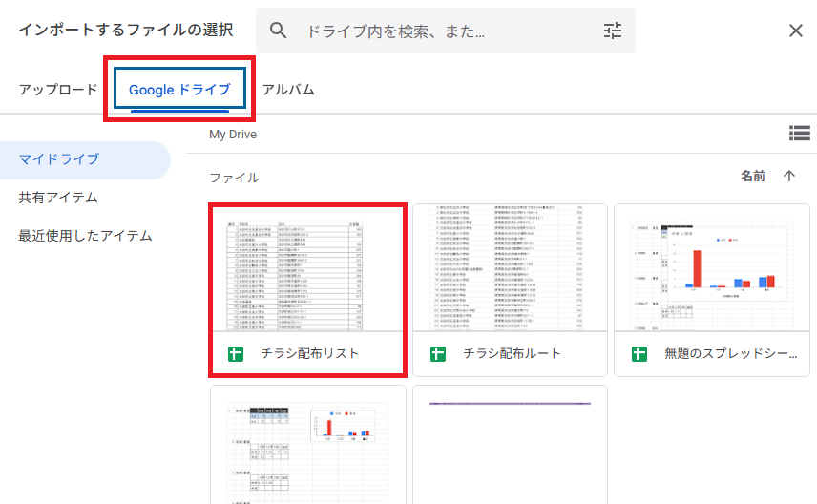This screenshot has height=504, width=817.
Task: Open the search filter options icon
Action: coord(613,31)
